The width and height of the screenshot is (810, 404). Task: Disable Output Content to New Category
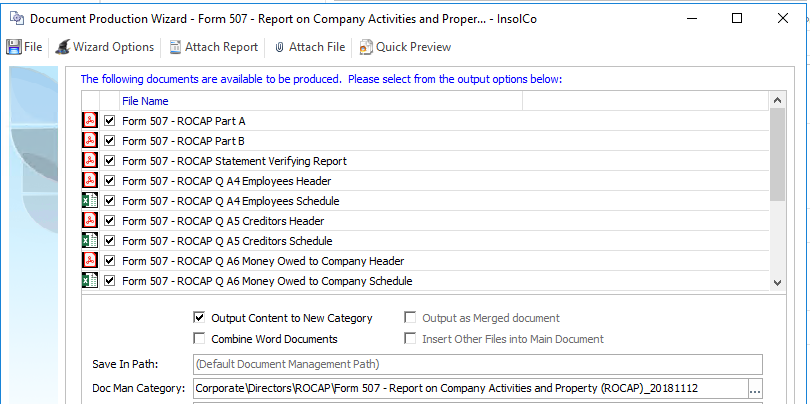[x=199, y=318]
